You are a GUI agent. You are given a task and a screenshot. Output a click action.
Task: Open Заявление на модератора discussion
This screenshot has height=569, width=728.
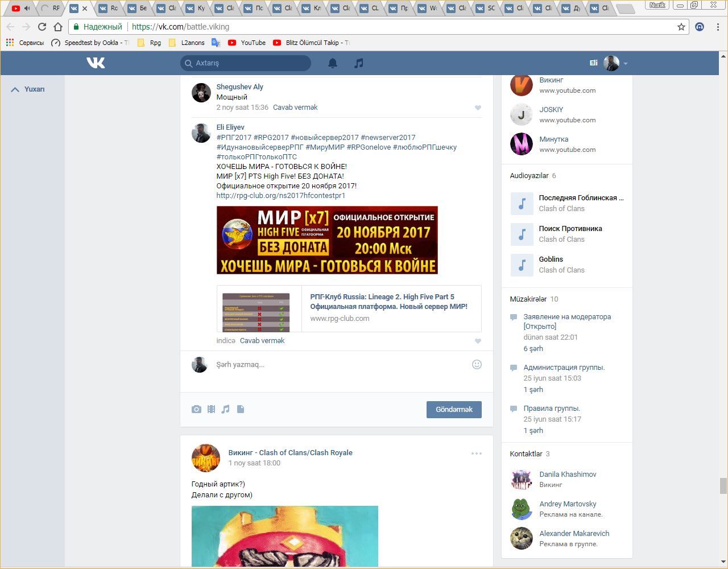(567, 321)
